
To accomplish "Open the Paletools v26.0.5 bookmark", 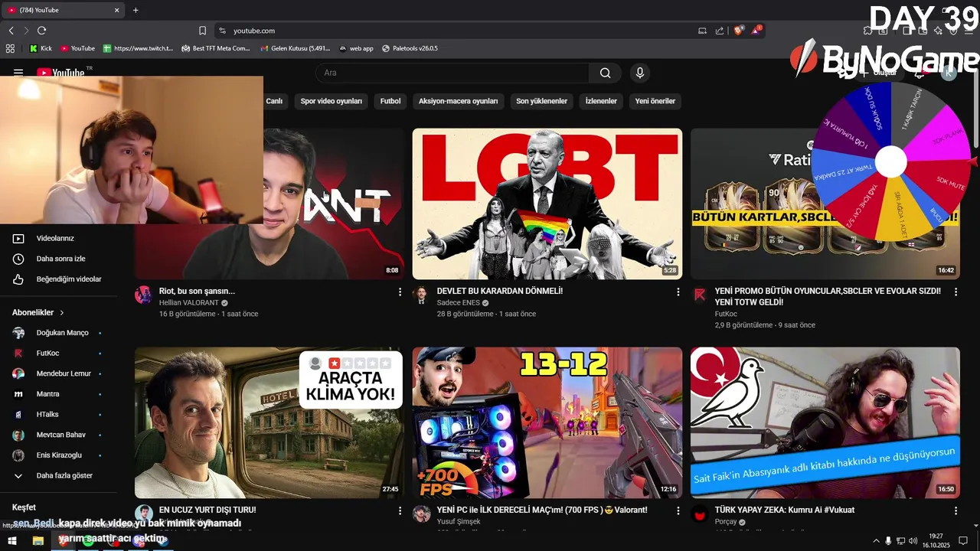I will coord(410,48).
